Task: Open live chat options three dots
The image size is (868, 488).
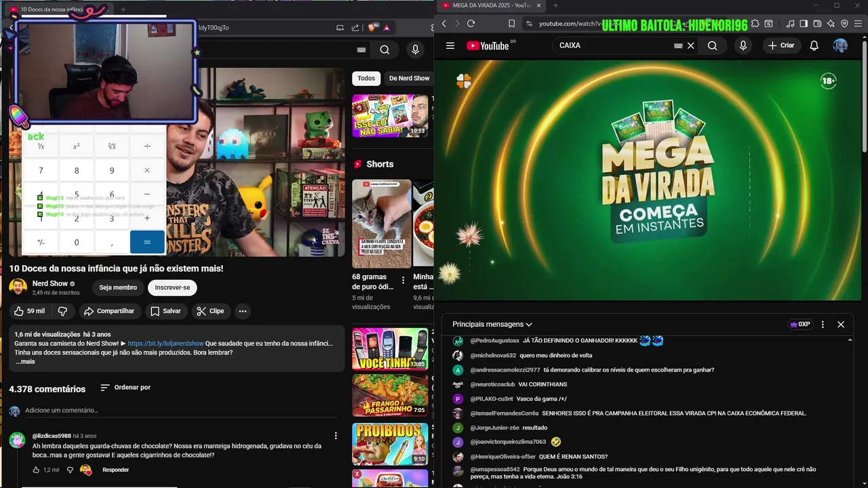Action: point(823,324)
